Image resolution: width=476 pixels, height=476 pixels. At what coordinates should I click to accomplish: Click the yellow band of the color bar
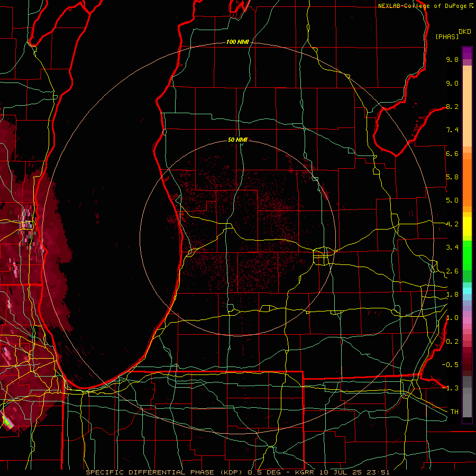coord(467,226)
